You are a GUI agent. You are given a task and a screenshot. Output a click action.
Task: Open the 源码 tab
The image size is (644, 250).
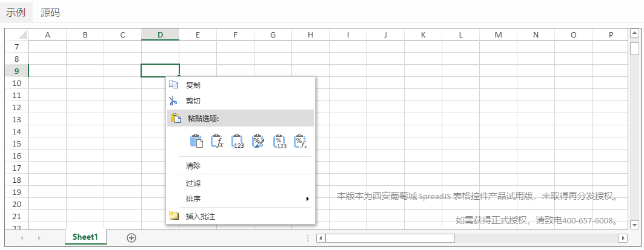[50, 12]
